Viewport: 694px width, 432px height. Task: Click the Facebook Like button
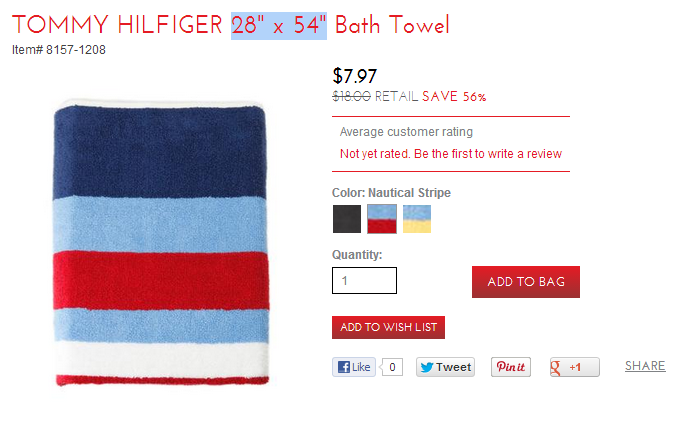point(354,367)
